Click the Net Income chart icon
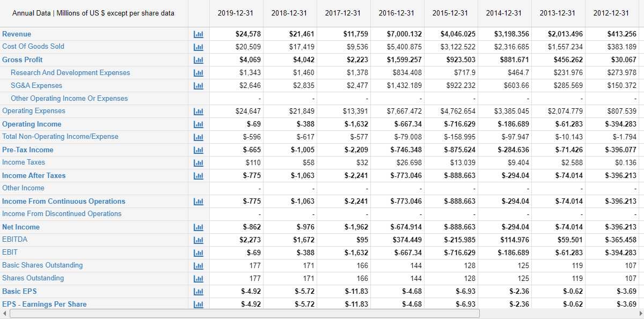The width and height of the screenshot is (644, 319). 198,227
